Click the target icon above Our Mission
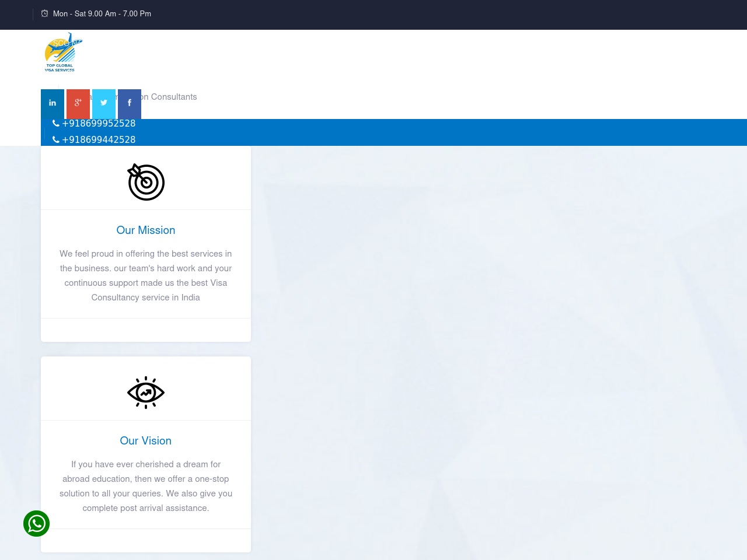Image resolution: width=747 pixels, height=560 pixels. (146, 182)
